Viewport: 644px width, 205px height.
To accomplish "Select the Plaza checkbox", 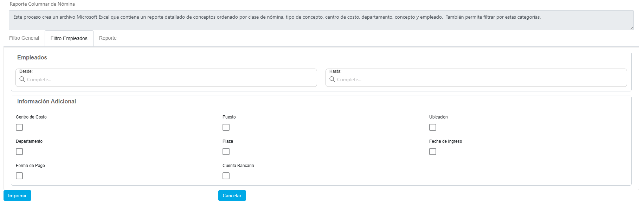I will pos(226,152).
